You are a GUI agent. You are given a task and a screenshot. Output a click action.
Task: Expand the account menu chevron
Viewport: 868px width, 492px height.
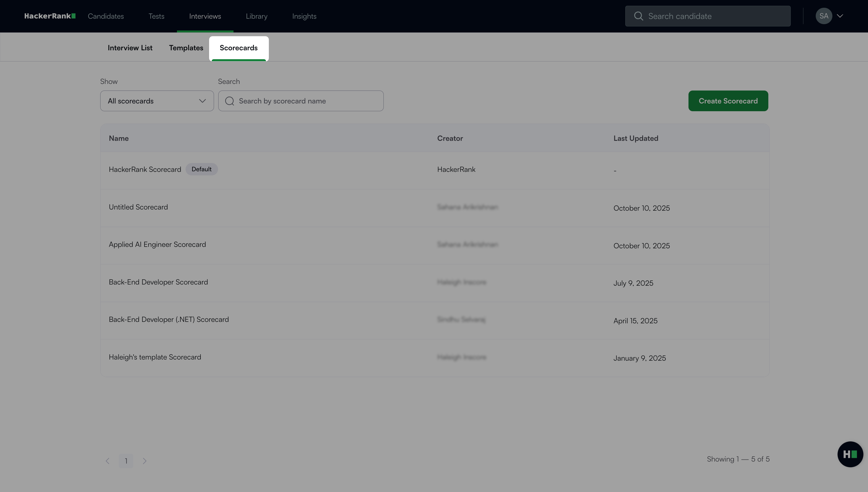840,16
